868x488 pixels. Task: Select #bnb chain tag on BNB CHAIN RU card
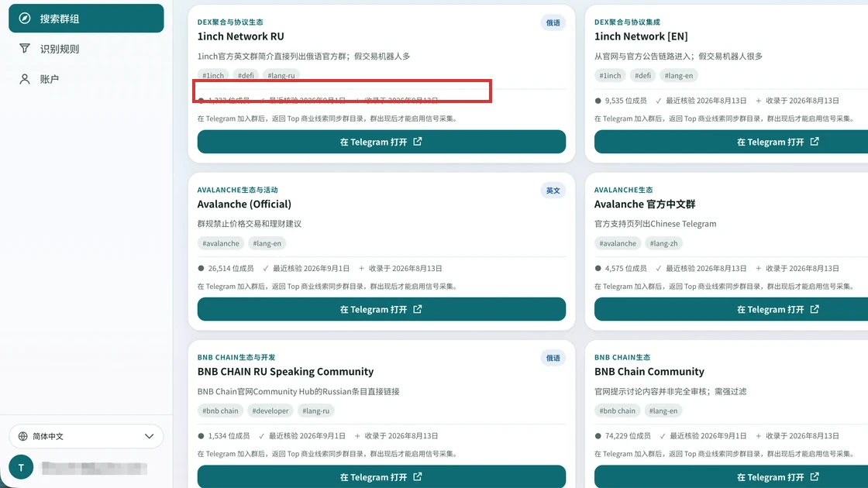(220, 411)
